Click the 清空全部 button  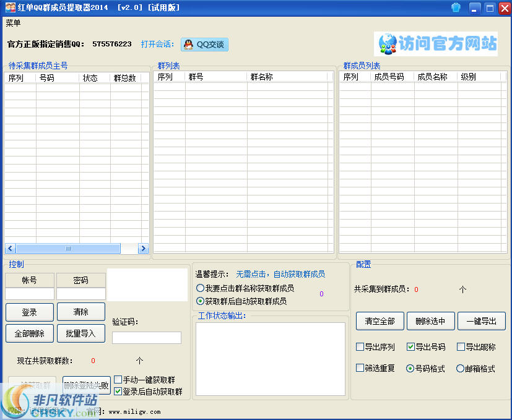coord(380,321)
